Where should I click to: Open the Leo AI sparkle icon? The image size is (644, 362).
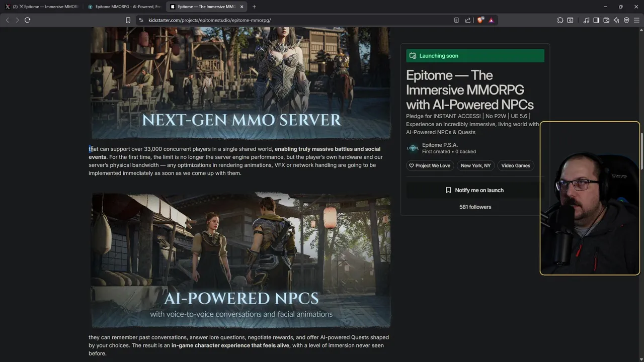616,20
